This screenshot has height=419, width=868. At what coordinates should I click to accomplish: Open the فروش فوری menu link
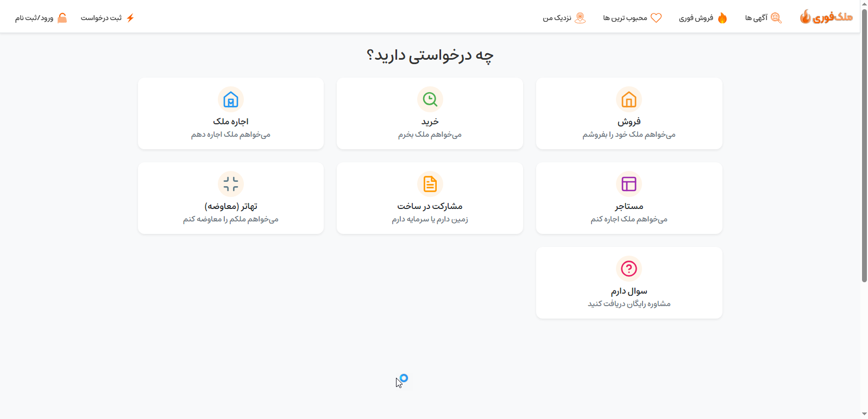coord(696,18)
